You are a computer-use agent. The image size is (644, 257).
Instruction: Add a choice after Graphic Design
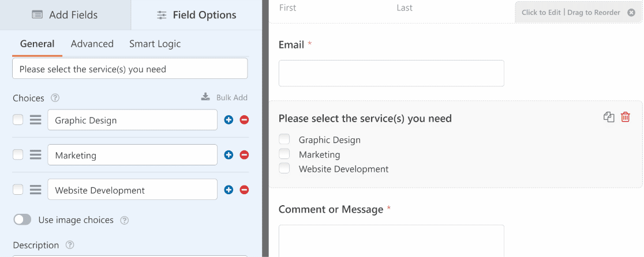click(x=229, y=120)
